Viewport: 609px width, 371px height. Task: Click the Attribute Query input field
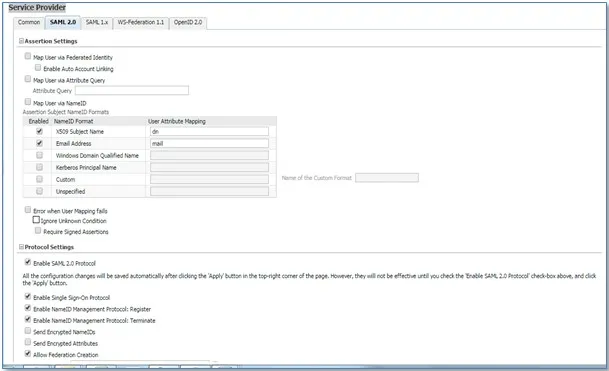coord(132,91)
